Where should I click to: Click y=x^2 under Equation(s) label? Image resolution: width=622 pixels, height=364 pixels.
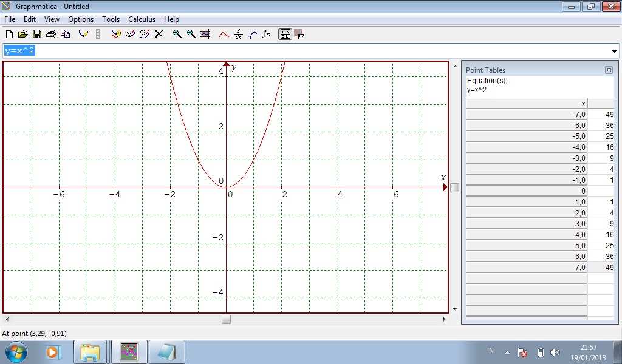pos(477,90)
